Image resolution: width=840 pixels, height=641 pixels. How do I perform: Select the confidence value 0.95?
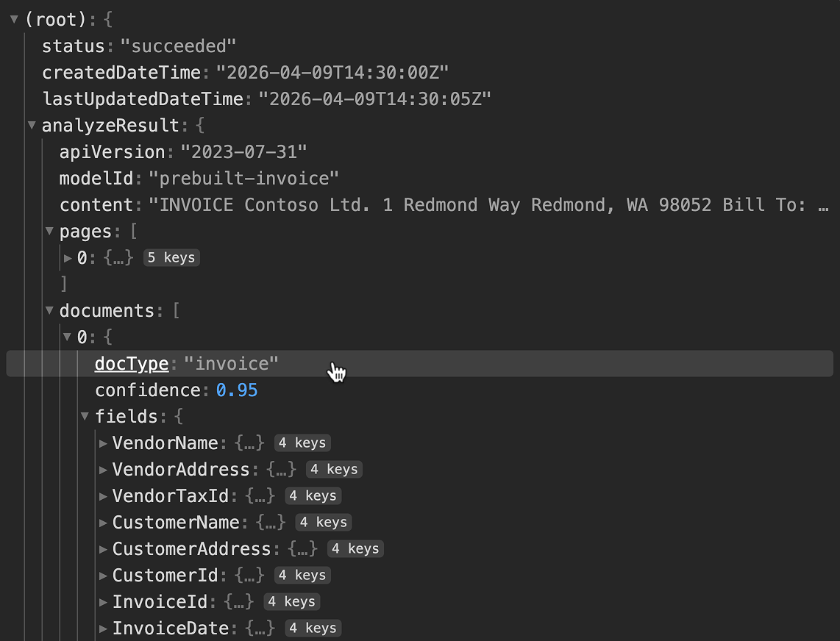click(x=237, y=390)
